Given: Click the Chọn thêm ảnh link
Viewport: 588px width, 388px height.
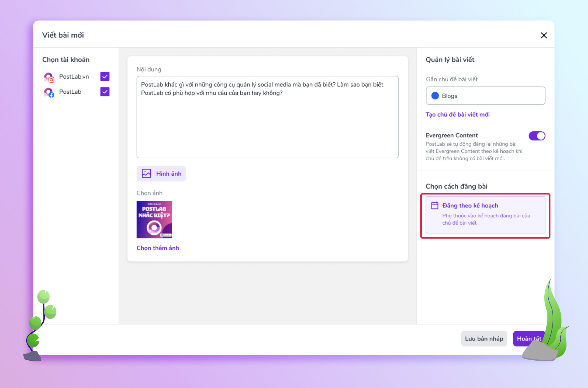Looking at the screenshot, I should (158, 248).
